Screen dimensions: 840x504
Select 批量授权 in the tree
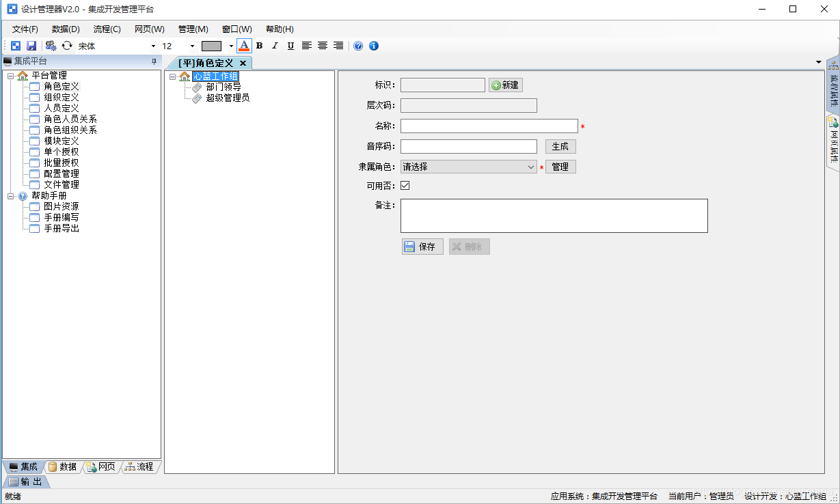(x=62, y=163)
